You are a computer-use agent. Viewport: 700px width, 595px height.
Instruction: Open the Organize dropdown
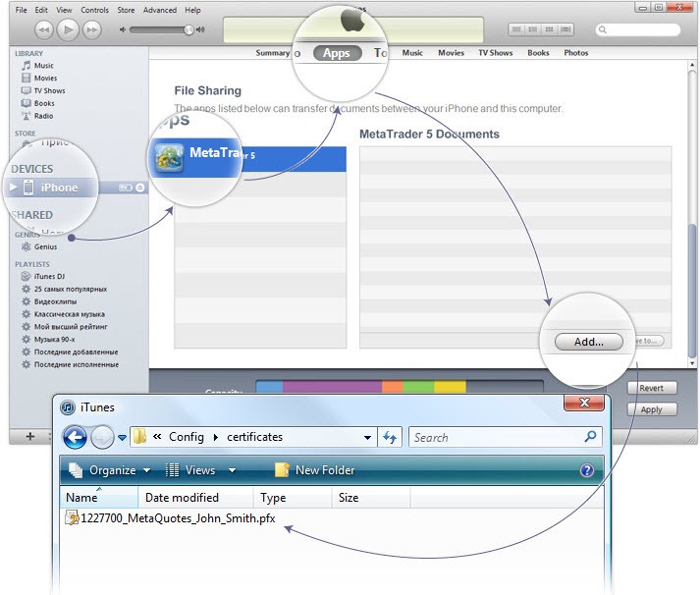[x=109, y=470]
